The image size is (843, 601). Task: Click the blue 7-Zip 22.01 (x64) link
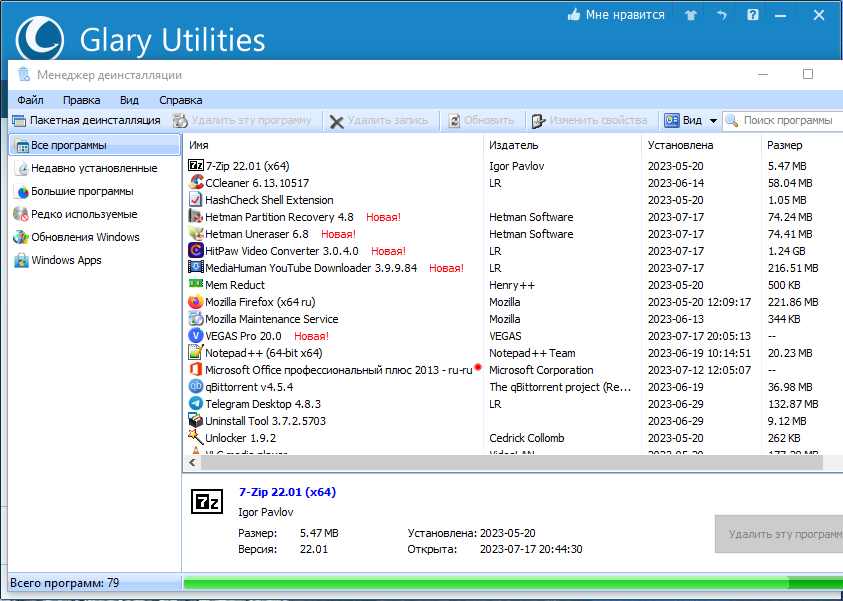[287, 492]
